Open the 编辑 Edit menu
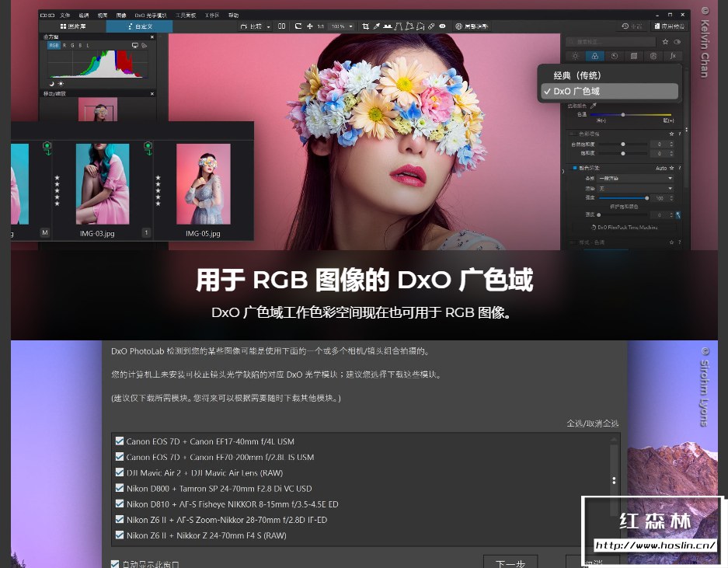The width and height of the screenshot is (728, 568). coord(84,16)
